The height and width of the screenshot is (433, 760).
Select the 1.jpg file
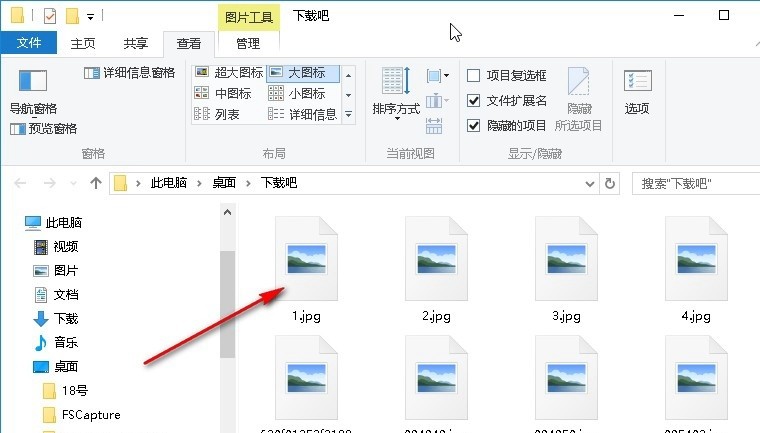tap(306, 270)
